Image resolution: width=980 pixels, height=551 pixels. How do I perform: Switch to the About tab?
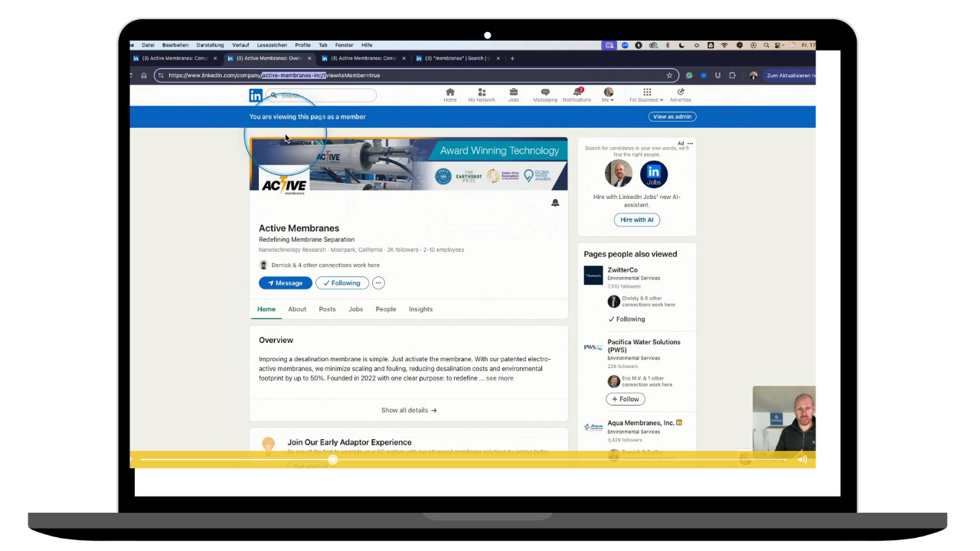[x=297, y=309]
